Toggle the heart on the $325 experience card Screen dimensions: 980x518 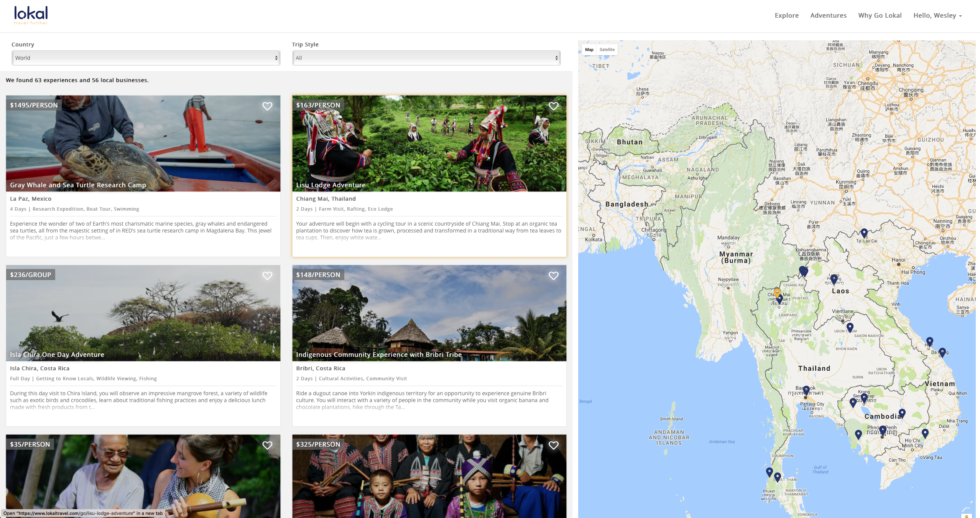pos(553,445)
